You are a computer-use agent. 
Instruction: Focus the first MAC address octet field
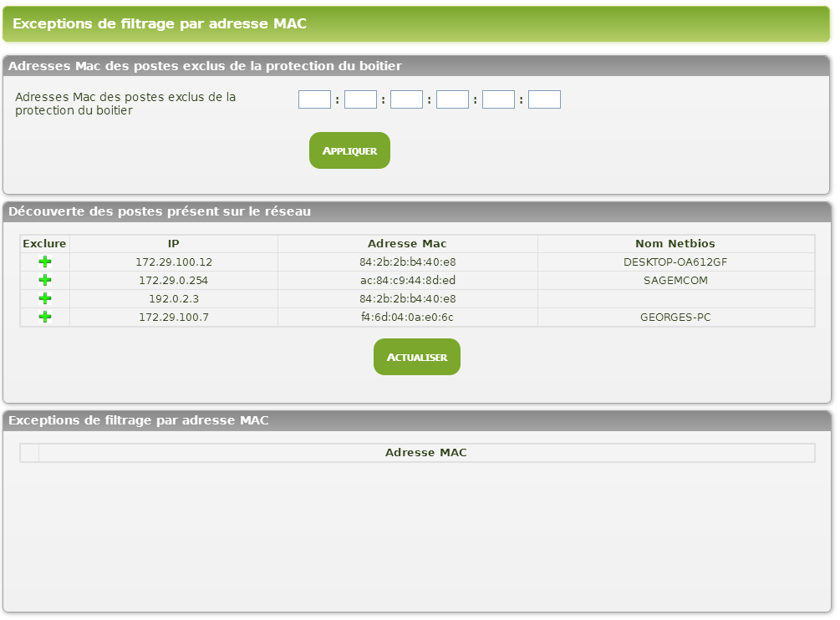[x=314, y=99]
